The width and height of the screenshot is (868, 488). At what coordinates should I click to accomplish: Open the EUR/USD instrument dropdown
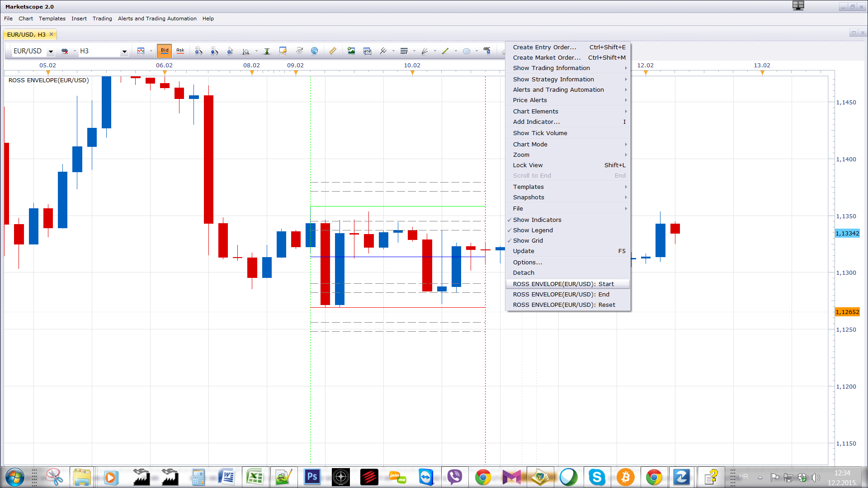click(x=51, y=52)
